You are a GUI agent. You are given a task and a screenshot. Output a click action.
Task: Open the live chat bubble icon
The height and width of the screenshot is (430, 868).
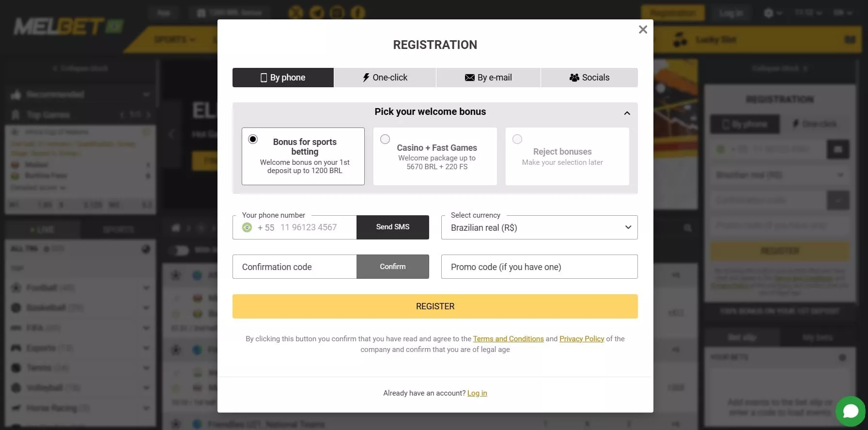[851, 411]
